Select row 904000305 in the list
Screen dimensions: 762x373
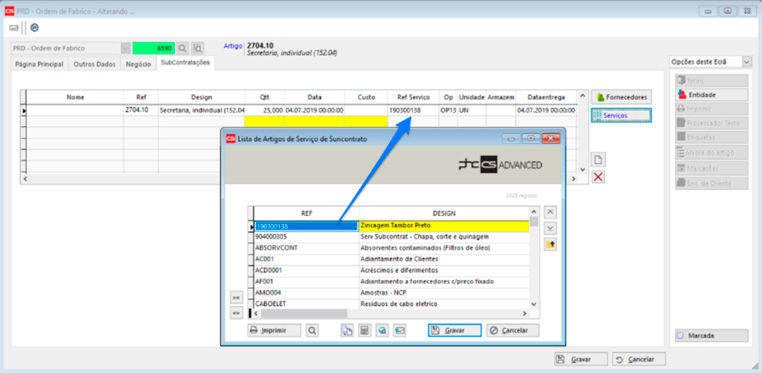pos(392,237)
